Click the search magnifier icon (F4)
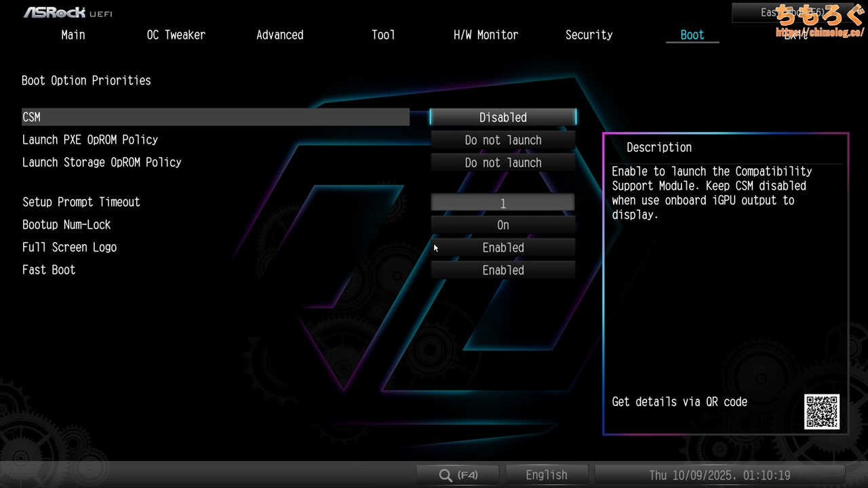Viewport: 868px width, 488px height. [457, 475]
